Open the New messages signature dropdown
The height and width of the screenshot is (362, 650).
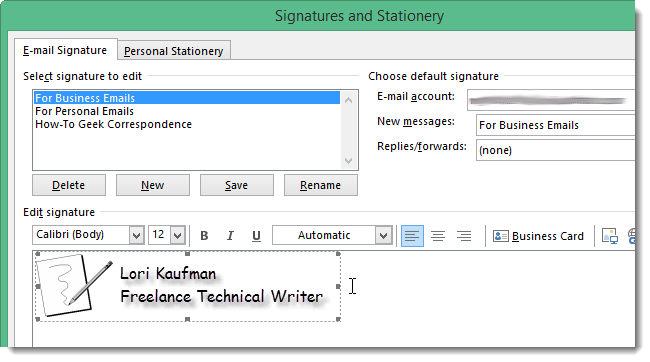click(555, 125)
